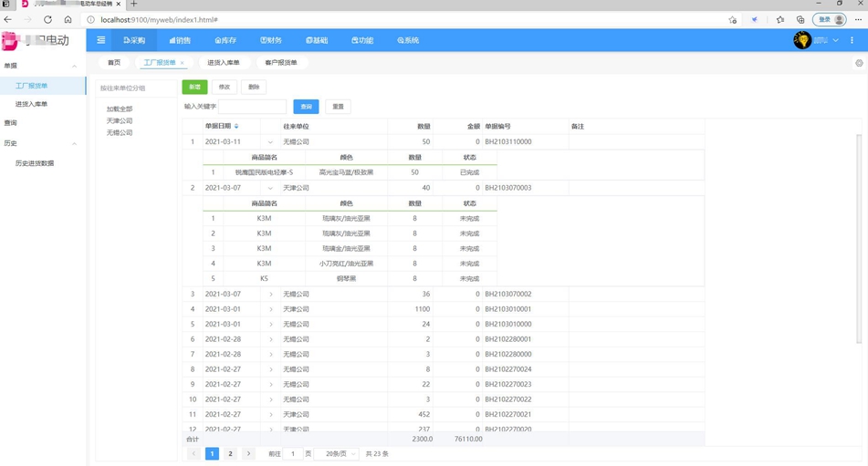Open the 采购 menu in top navigation
868x466 pixels.
pos(134,40)
